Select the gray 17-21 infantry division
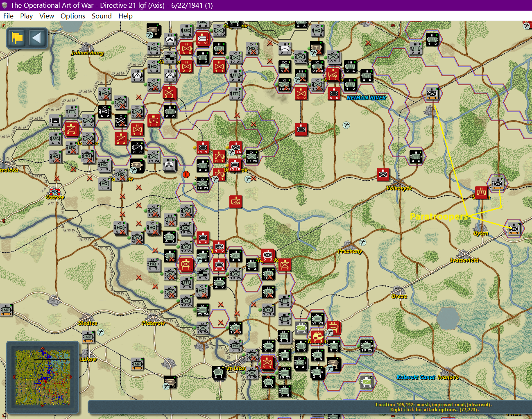Screen dimensions: 532x419 tap(235, 58)
